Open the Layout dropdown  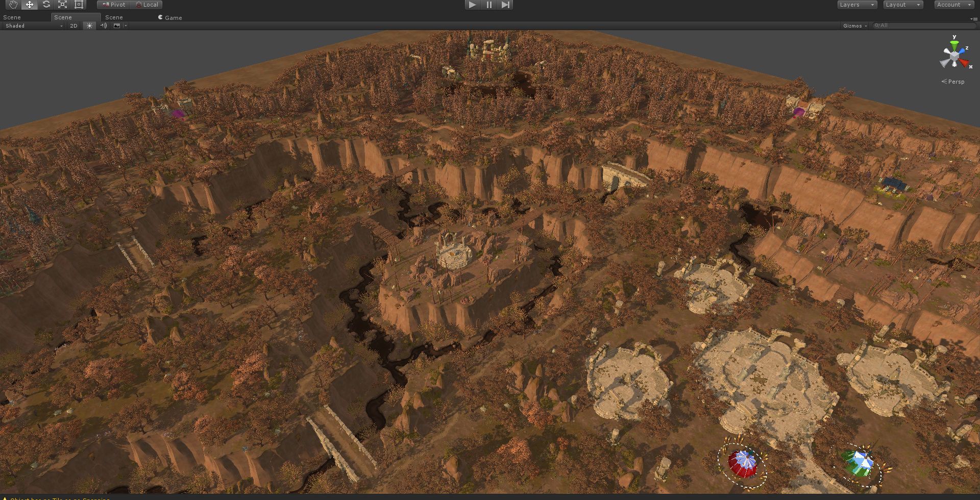pyautogui.click(x=903, y=5)
